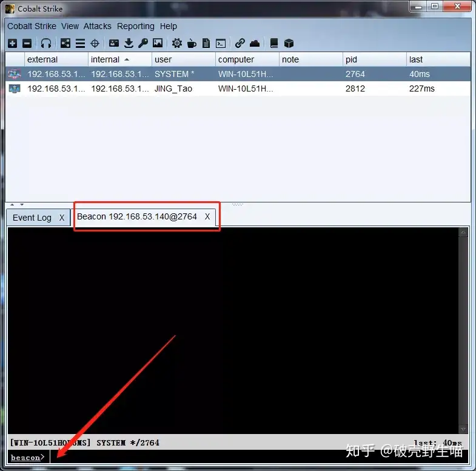Click the cube About icon in toolbar
Screen dimensions: 476x471
point(289,44)
